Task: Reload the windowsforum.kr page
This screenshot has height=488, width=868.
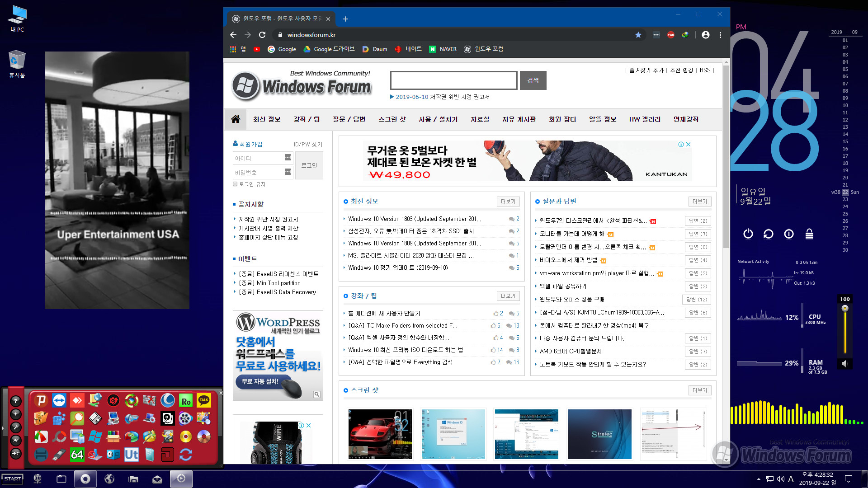Action: pyautogui.click(x=262, y=35)
